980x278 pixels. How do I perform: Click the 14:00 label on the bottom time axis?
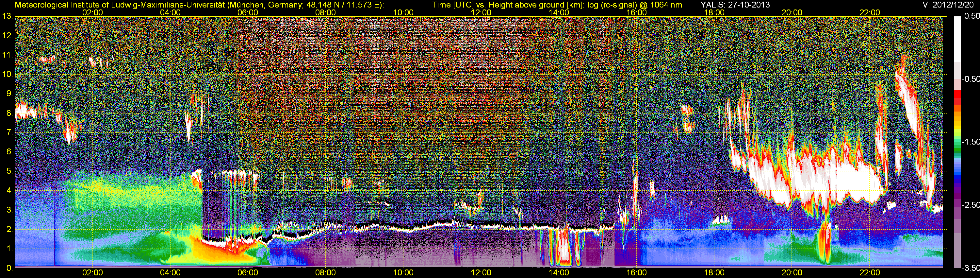pyautogui.click(x=559, y=273)
